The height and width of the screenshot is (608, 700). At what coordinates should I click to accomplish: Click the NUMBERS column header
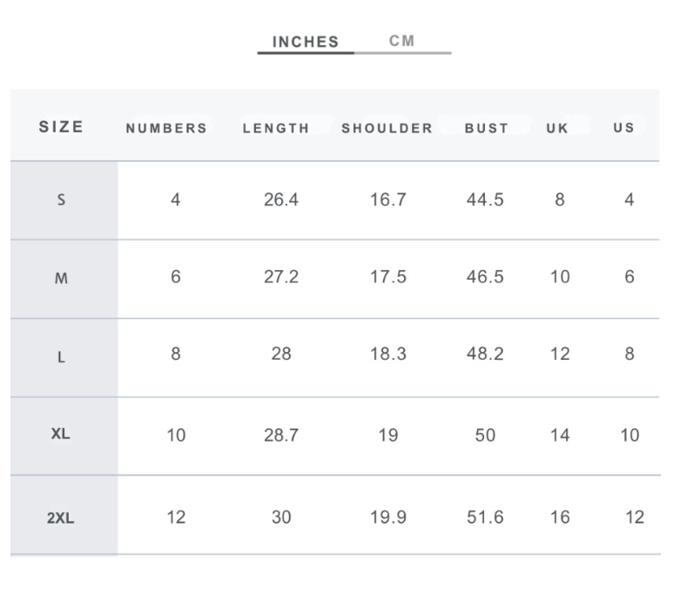[166, 128]
